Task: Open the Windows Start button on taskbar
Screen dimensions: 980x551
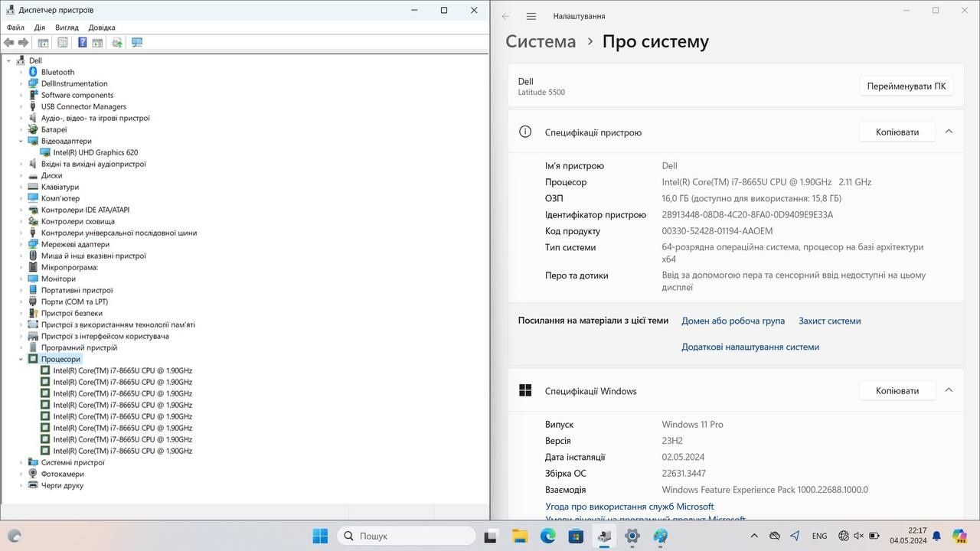Action: click(320, 536)
